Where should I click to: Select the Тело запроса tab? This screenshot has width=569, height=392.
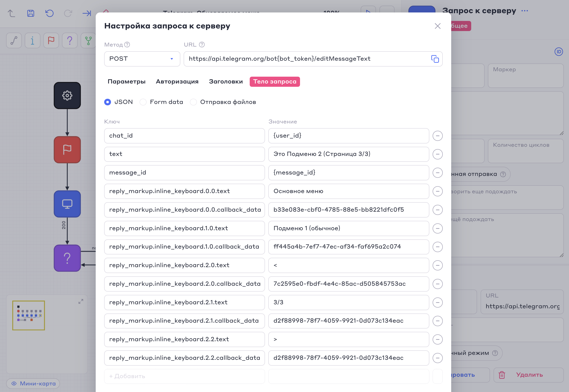[275, 82]
